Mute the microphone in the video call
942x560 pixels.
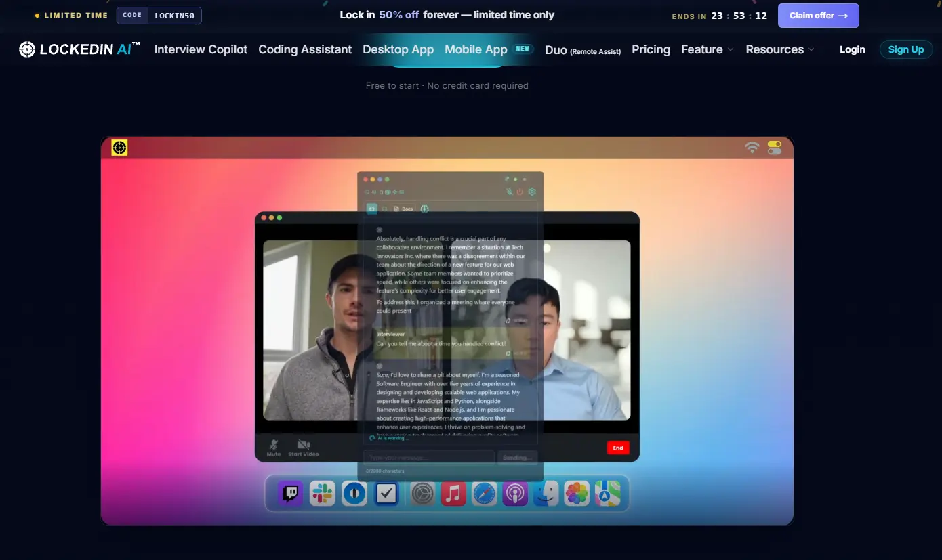click(274, 448)
